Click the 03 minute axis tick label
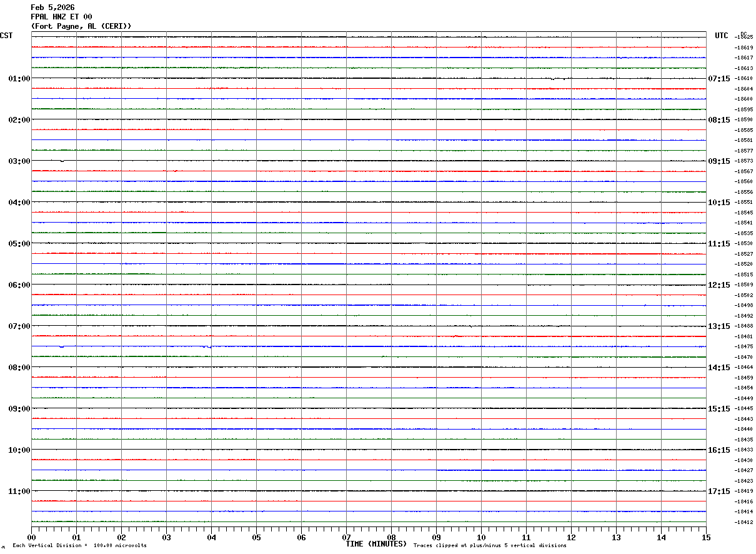756x554 pixels. [167, 537]
